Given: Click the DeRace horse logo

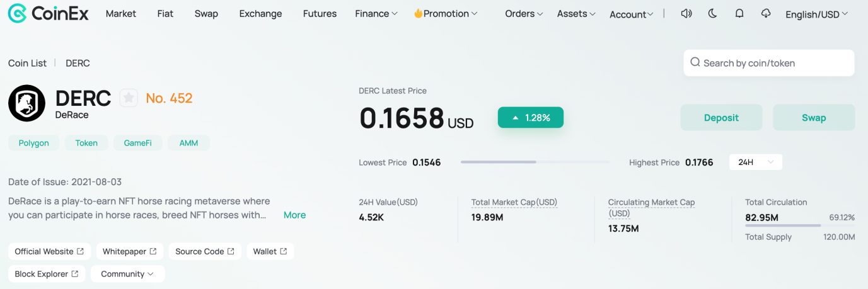Looking at the screenshot, I should click(x=26, y=103).
